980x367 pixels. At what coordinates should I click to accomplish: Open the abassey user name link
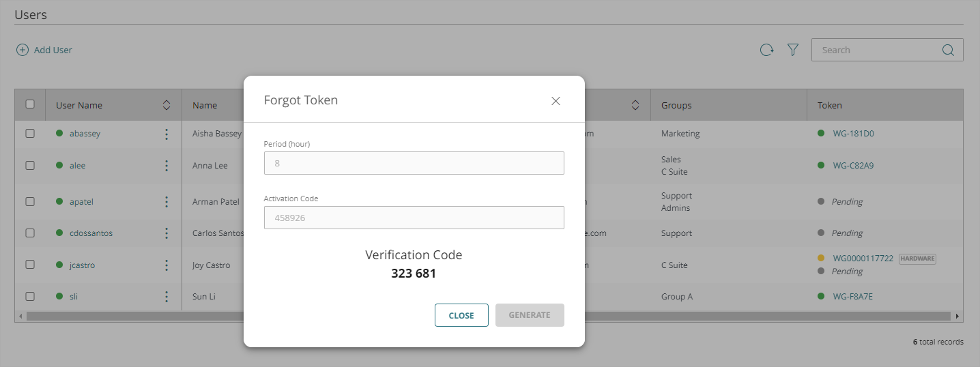tap(85, 134)
